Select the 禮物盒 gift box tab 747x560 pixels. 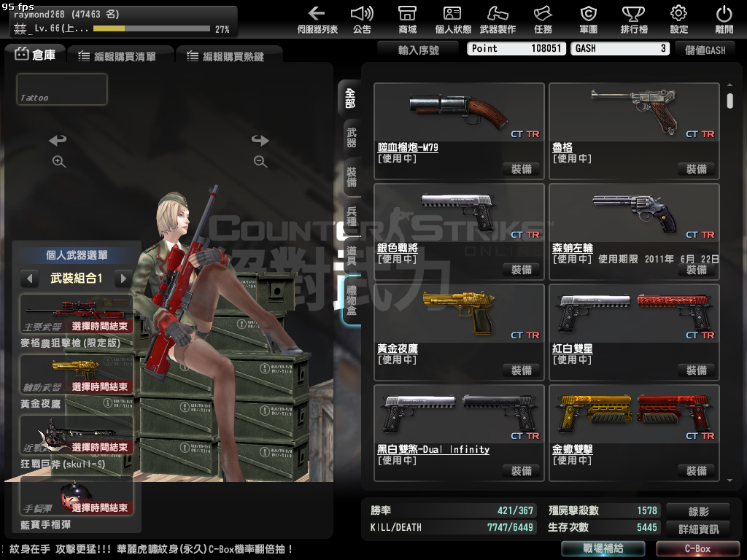tap(352, 300)
